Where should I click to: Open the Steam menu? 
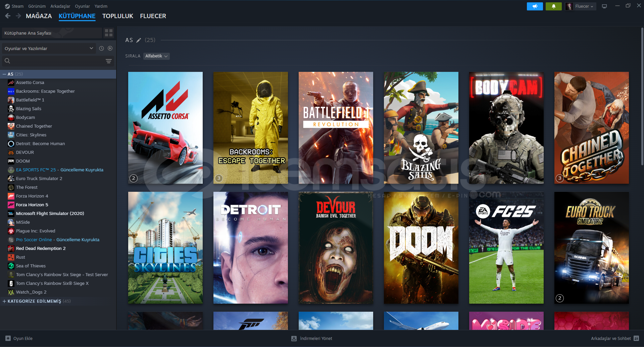click(x=17, y=6)
